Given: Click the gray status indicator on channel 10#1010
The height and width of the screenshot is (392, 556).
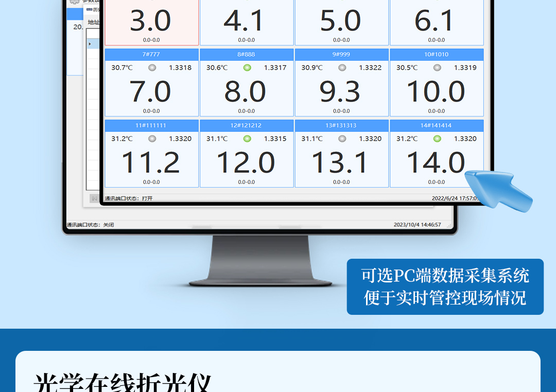Looking at the screenshot, I should (437, 67).
